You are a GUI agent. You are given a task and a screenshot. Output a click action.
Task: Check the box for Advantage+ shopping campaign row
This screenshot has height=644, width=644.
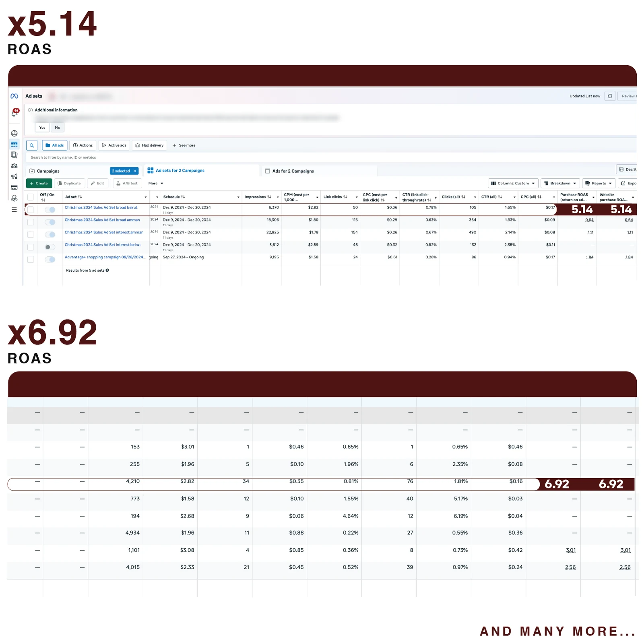[31, 260]
